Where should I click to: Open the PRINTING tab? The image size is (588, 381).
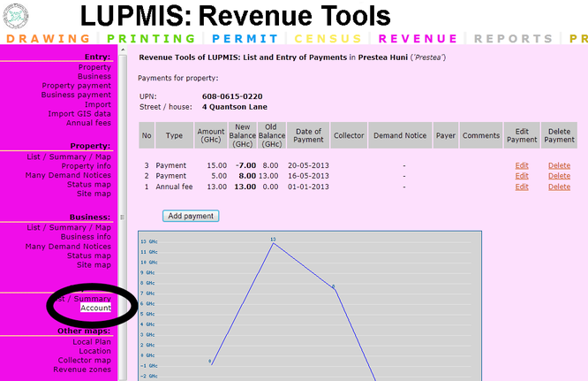(x=151, y=39)
